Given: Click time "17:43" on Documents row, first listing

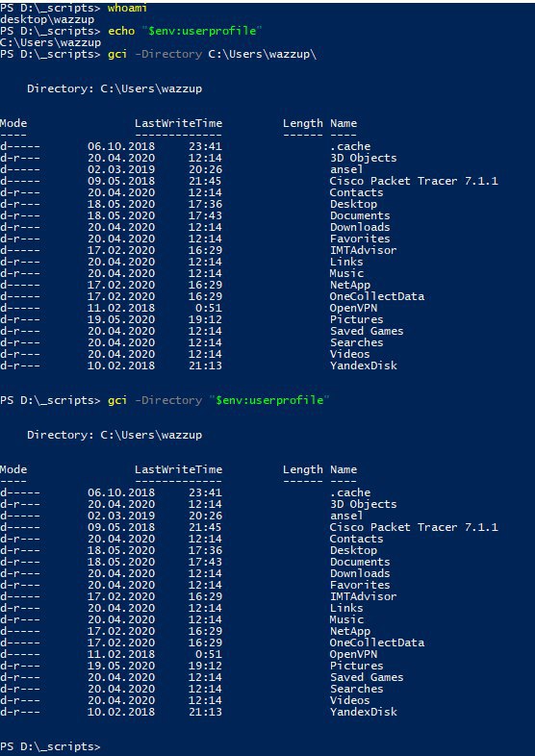Looking at the screenshot, I should (206, 216).
